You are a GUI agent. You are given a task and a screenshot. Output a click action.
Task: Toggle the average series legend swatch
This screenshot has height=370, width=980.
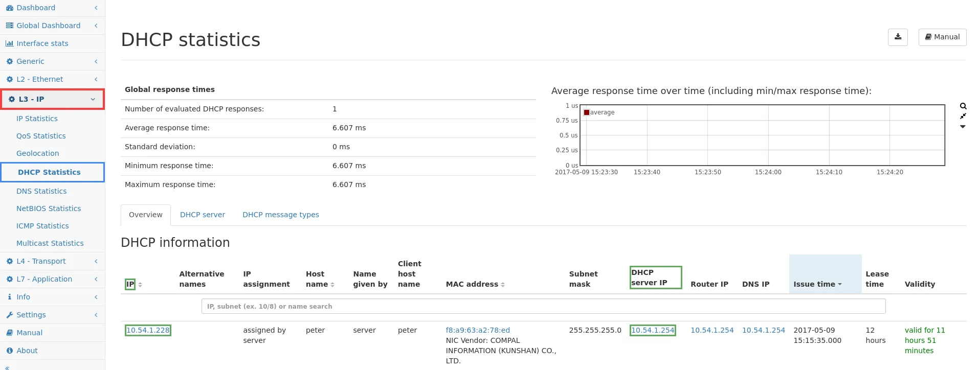tap(587, 112)
